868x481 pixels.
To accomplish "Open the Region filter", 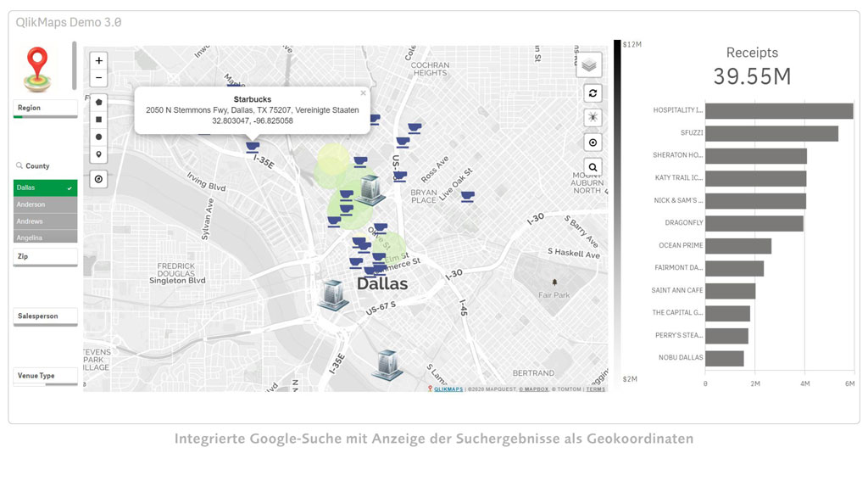I will [46, 108].
